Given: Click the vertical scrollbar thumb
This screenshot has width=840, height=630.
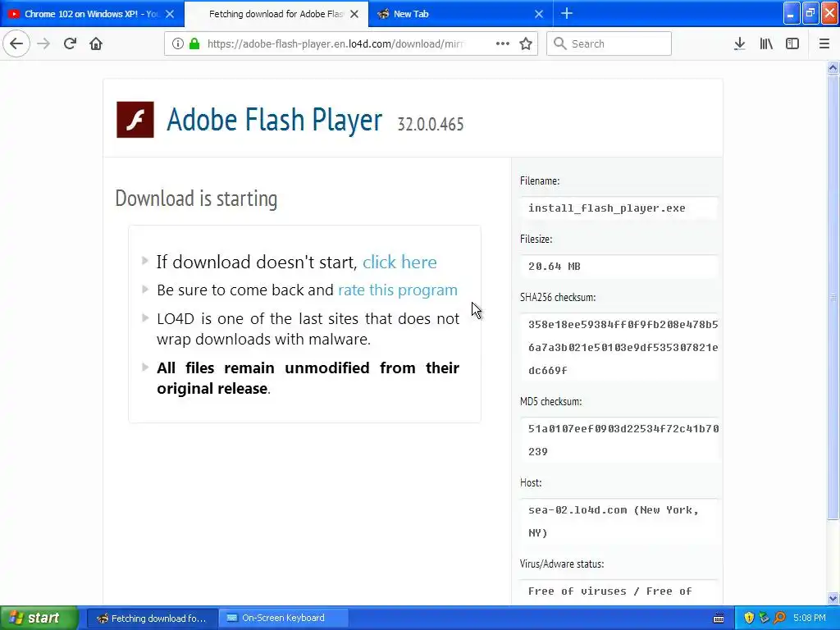Looking at the screenshot, I should pyautogui.click(x=833, y=297).
